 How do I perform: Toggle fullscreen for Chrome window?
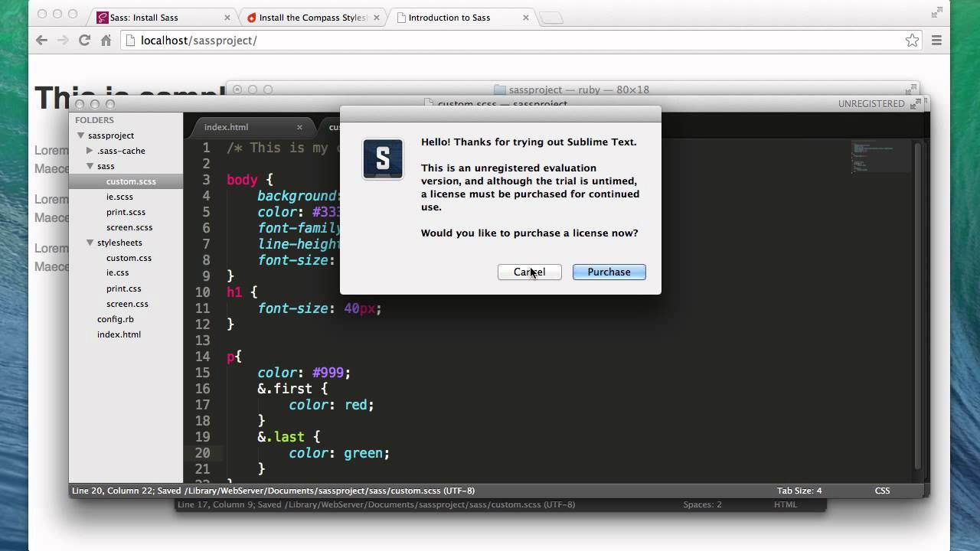[x=936, y=12]
